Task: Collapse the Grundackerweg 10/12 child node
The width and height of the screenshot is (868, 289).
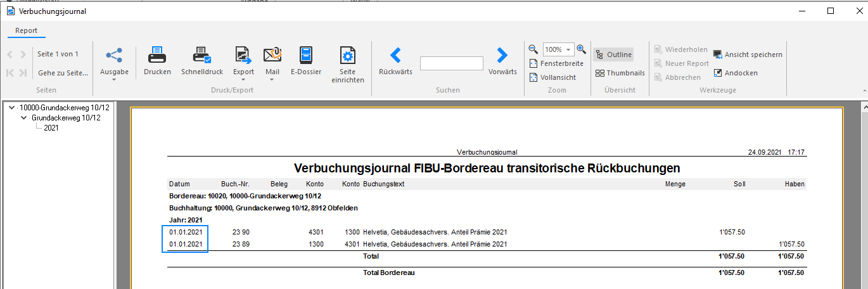Action: click(24, 118)
